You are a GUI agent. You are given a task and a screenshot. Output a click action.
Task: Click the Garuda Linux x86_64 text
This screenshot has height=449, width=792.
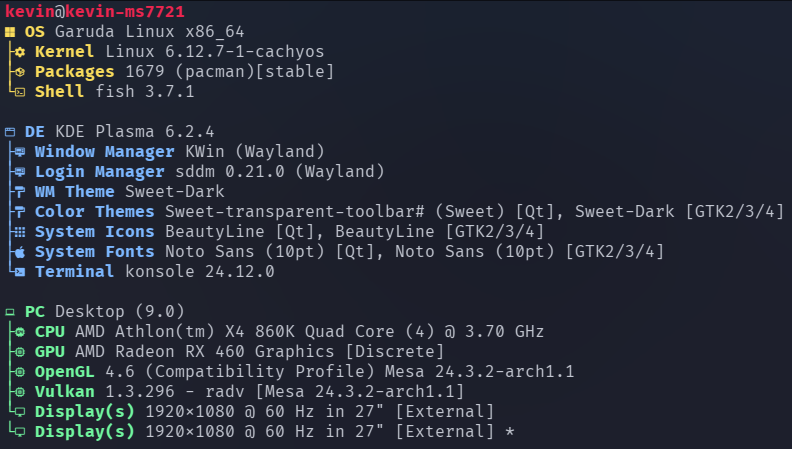pyautogui.click(x=150, y=32)
